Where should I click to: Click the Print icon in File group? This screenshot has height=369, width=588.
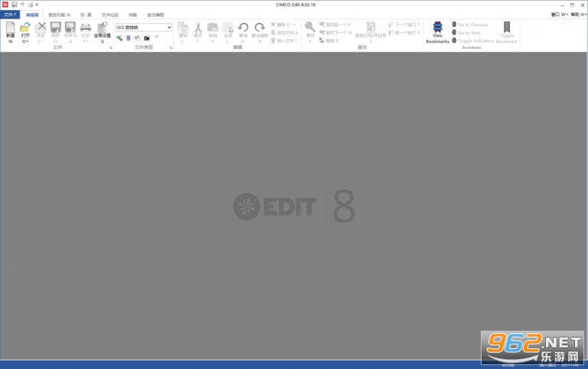point(86,28)
